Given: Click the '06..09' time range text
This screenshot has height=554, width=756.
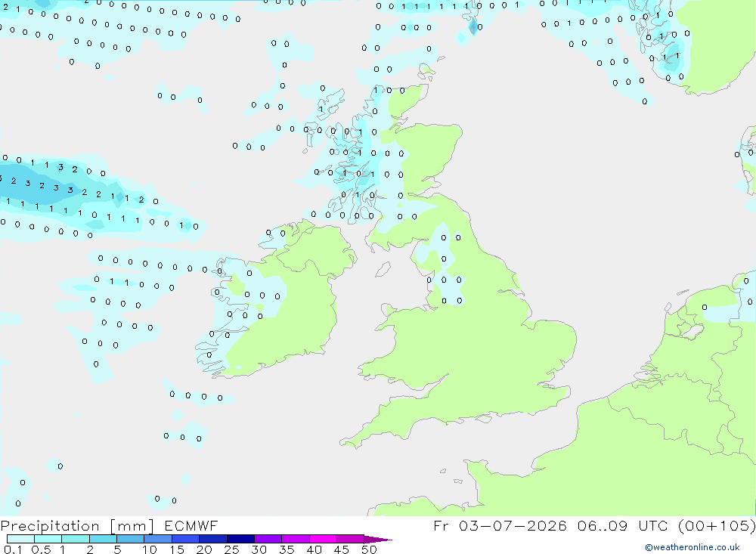Looking at the screenshot, I should click(x=603, y=525).
